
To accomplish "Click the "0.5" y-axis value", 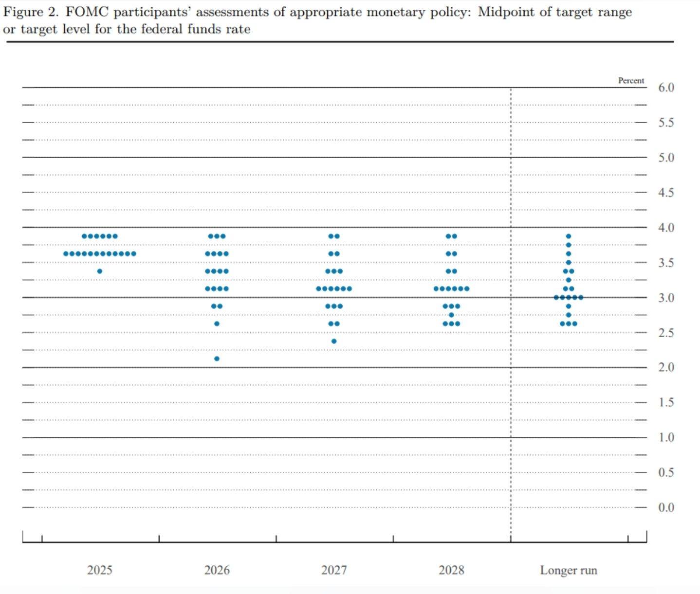I will click(x=666, y=472).
